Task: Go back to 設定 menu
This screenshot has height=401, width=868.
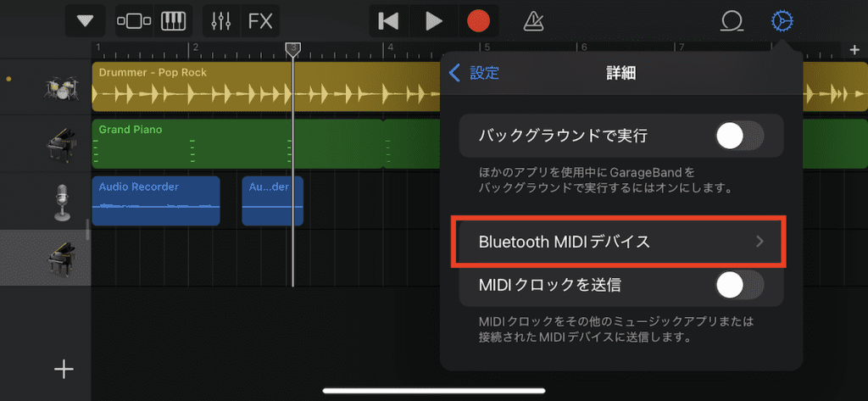Action: pyautogui.click(x=475, y=73)
